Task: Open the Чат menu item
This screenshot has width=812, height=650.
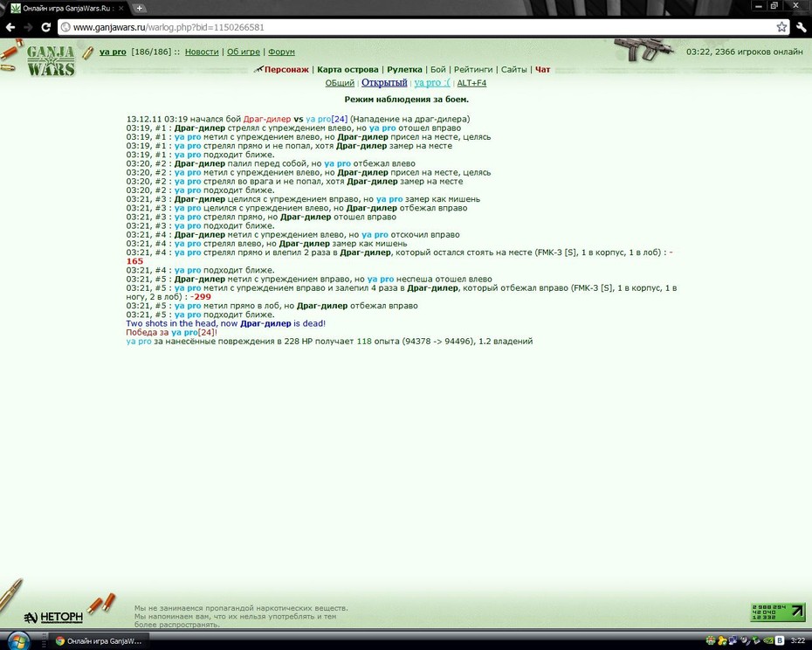Action: point(543,70)
